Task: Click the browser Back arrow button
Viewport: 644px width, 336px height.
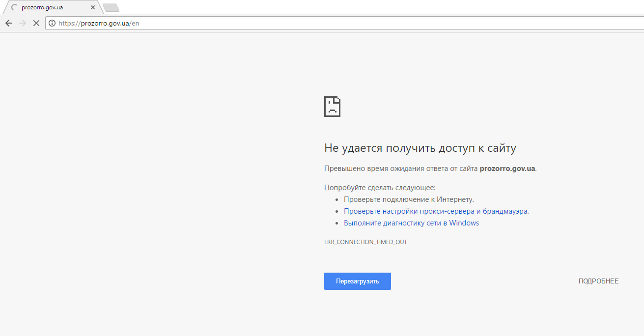Action: tap(8, 23)
